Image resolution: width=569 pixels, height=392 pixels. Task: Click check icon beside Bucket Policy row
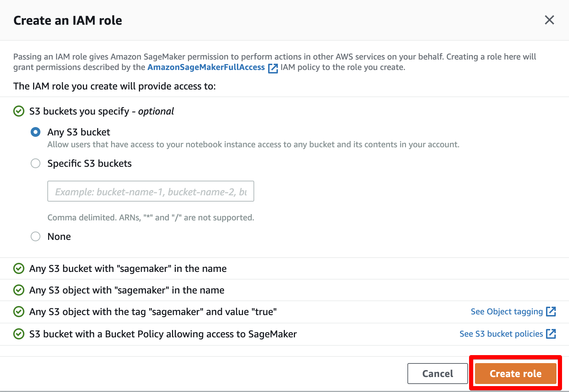[x=18, y=334]
